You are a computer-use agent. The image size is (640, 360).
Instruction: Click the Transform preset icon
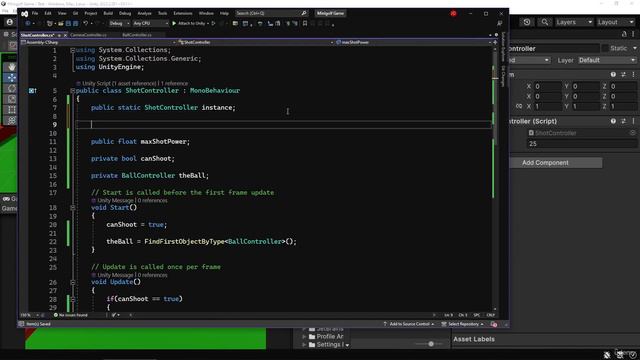[623, 75]
